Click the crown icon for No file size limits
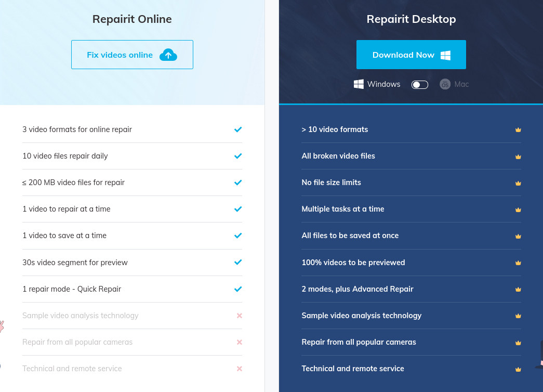Viewport: 543px width, 392px height. click(518, 183)
